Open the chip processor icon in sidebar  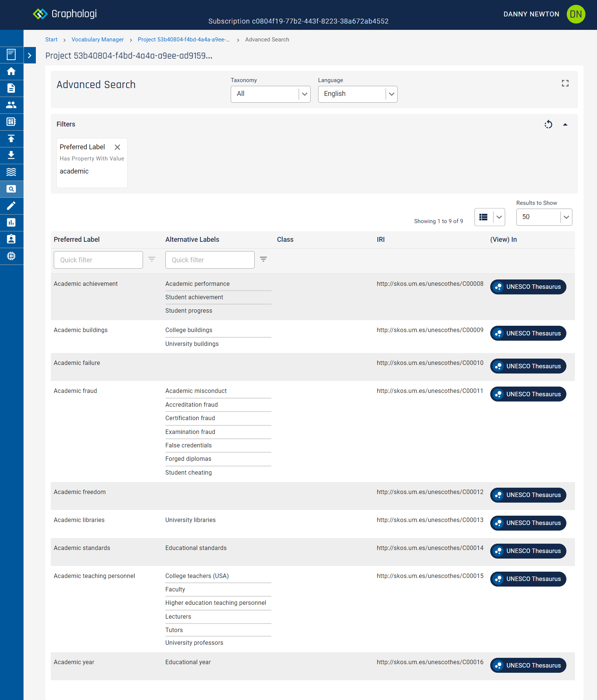pyautogui.click(x=12, y=256)
